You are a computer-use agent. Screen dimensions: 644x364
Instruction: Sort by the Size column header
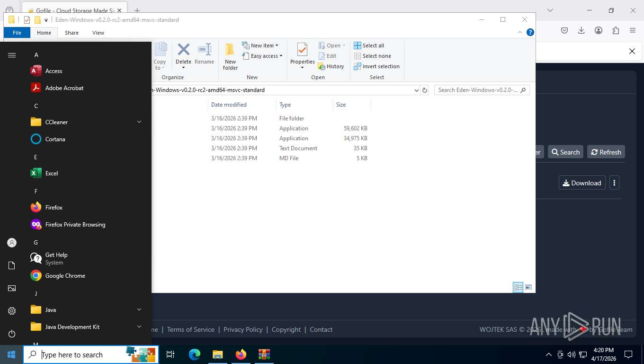tap(352, 105)
